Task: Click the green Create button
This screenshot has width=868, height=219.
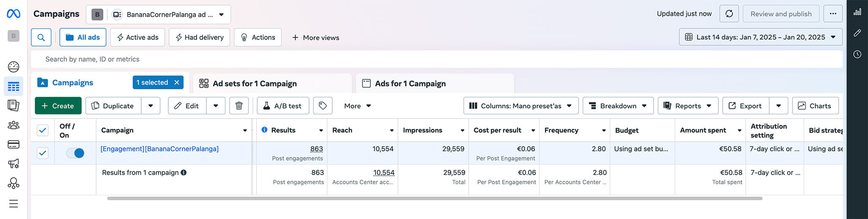Action: (x=58, y=105)
